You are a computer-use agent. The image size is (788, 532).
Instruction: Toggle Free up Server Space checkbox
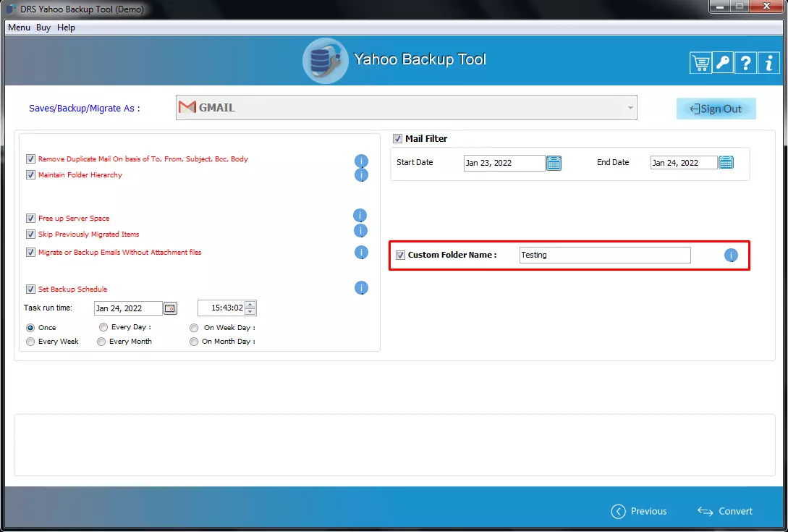[30, 219]
